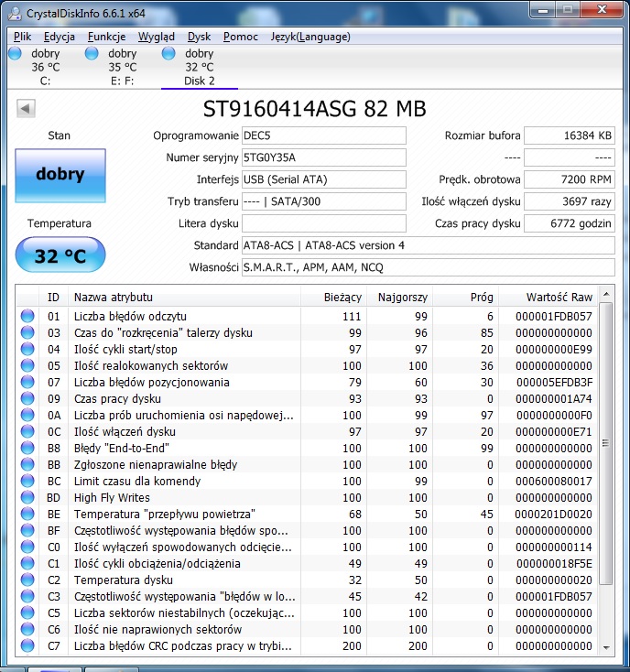The width and height of the screenshot is (630, 672).
Task: Click status orb for attribute BD
Action: click(x=27, y=497)
